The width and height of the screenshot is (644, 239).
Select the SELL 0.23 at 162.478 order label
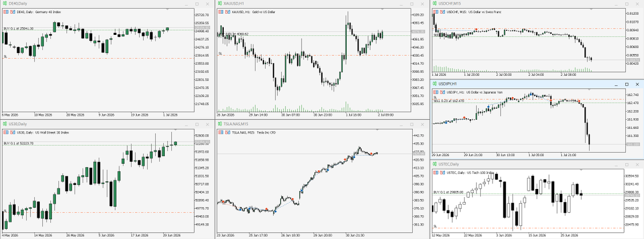click(x=448, y=101)
